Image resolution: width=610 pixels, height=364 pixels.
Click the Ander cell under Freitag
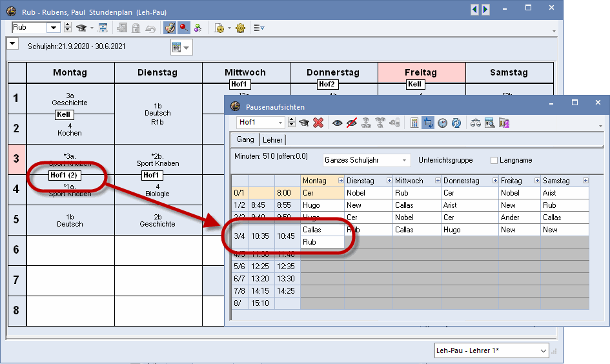(520, 217)
